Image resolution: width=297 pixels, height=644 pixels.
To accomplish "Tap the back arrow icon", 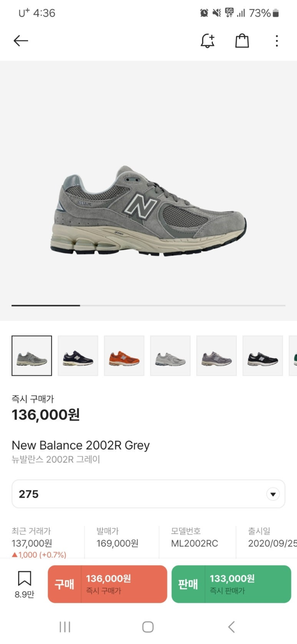I will coord(21,41).
